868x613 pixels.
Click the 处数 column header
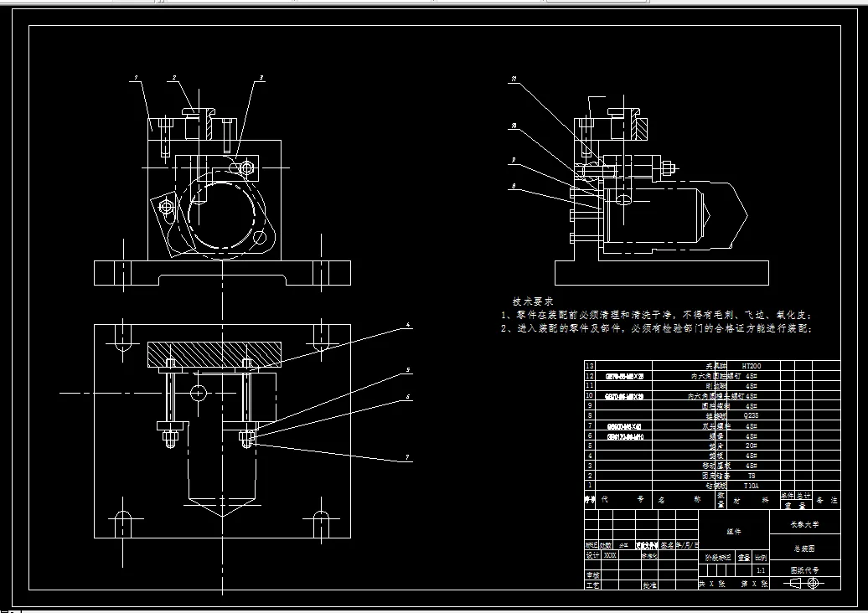tap(606, 545)
